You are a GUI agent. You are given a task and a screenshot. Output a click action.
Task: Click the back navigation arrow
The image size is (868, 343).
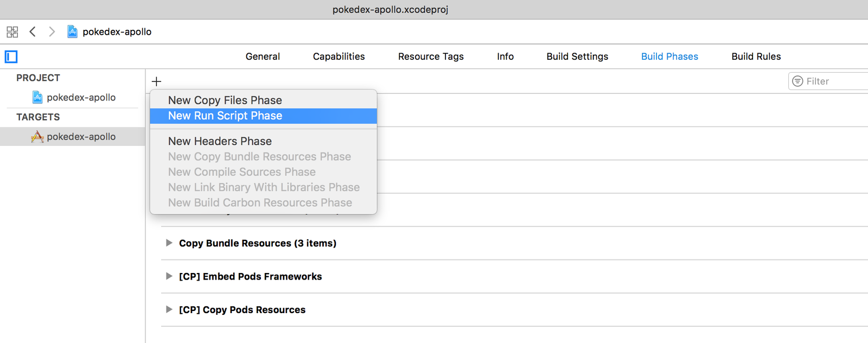[x=33, y=31]
